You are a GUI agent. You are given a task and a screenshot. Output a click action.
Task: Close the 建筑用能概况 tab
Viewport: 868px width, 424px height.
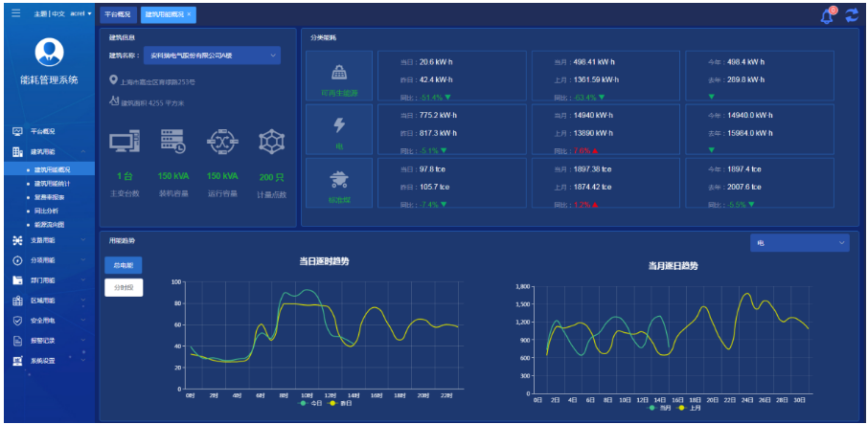tap(190, 15)
